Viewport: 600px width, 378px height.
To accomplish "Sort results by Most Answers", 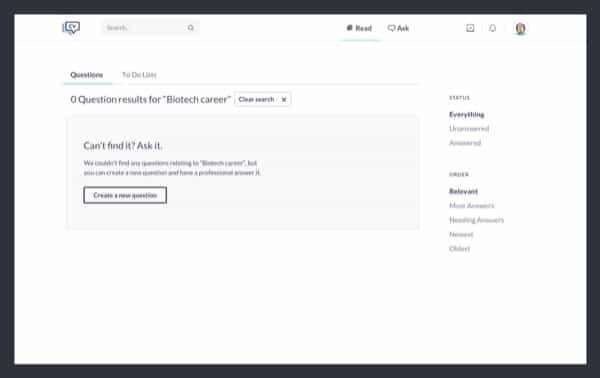I will 472,206.
